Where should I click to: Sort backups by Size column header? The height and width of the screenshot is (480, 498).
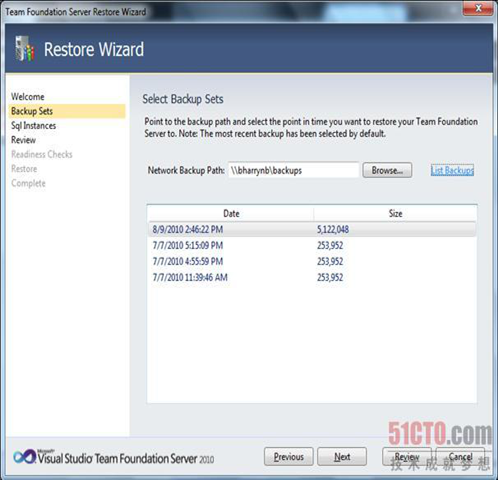395,213
